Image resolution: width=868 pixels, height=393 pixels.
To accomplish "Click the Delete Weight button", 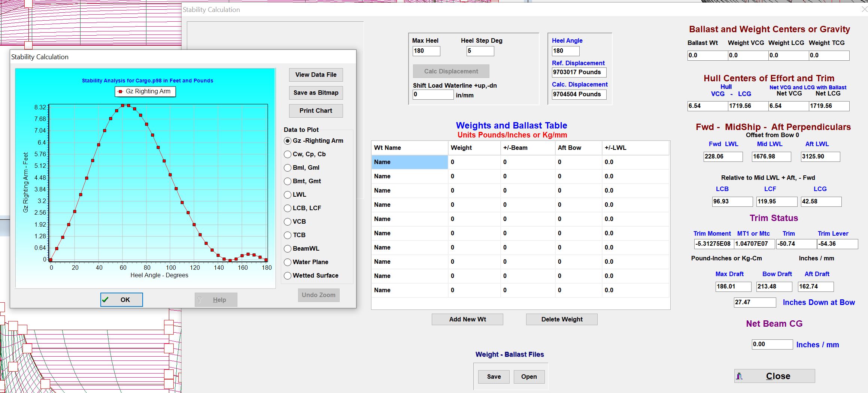I will 562,319.
